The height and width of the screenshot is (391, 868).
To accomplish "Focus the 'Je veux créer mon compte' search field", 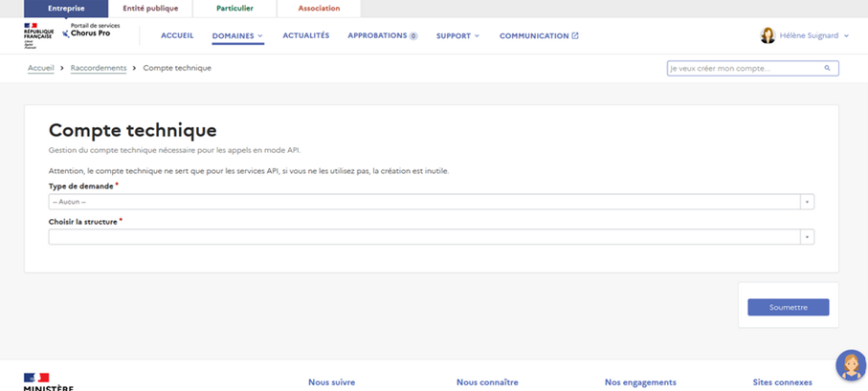I will [x=753, y=68].
